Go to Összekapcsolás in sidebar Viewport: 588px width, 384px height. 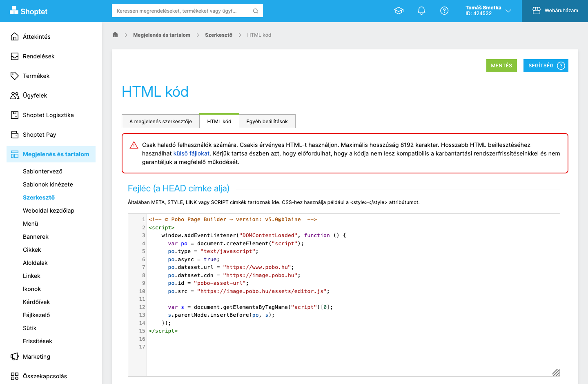click(x=45, y=376)
